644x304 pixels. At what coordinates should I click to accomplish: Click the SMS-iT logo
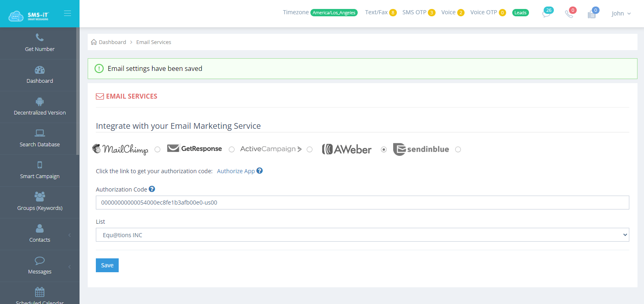[x=29, y=16]
